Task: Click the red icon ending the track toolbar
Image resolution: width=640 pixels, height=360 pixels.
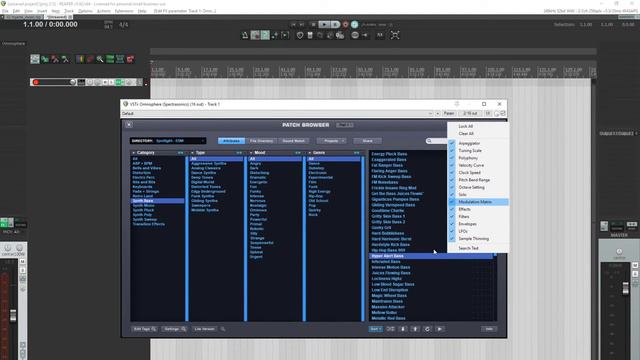Action: [x=130, y=60]
